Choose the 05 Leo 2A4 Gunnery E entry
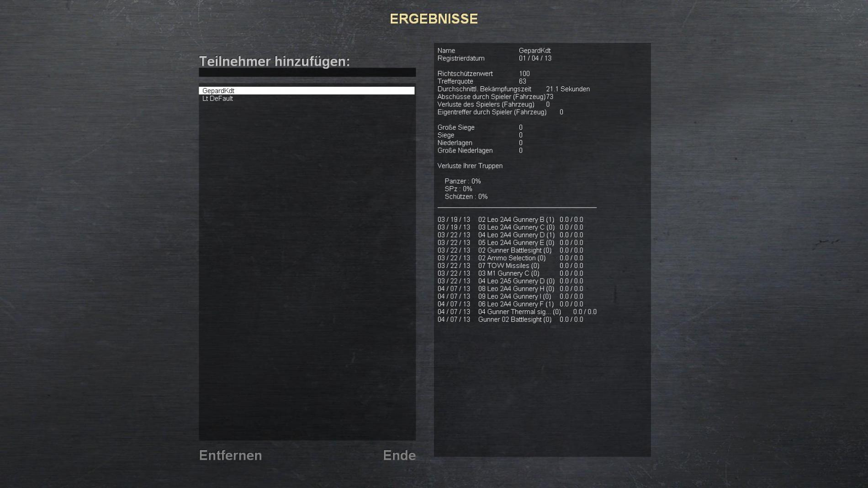Screen dimensions: 868x488 tap(516, 243)
